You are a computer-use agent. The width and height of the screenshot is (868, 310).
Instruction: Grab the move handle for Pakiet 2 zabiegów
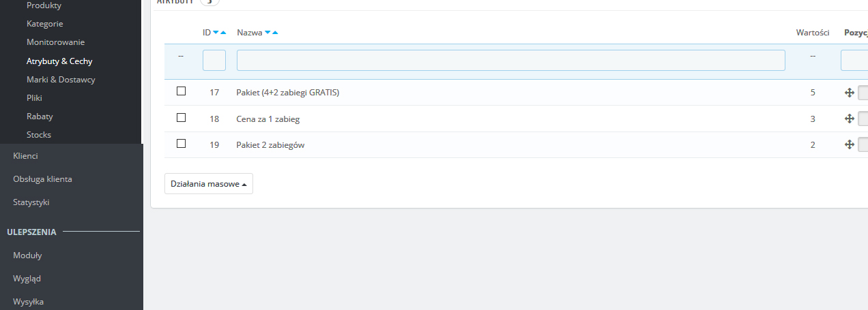[x=850, y=144]
